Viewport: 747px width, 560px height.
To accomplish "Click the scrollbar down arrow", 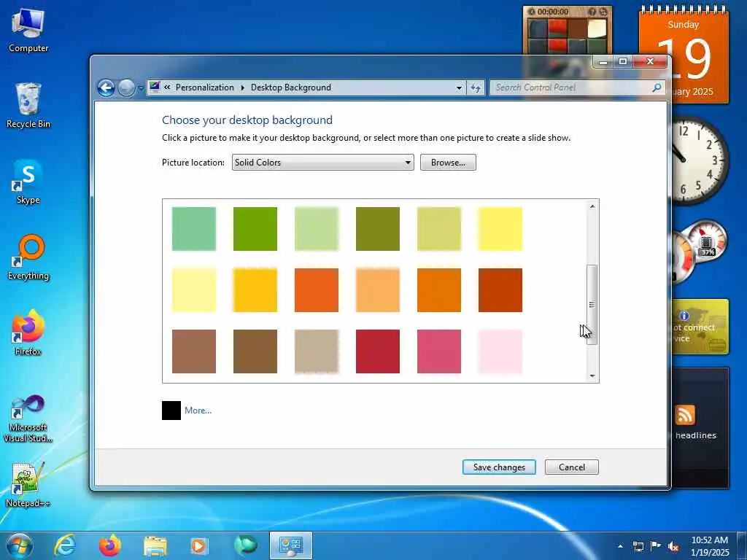I will (592, 376).
